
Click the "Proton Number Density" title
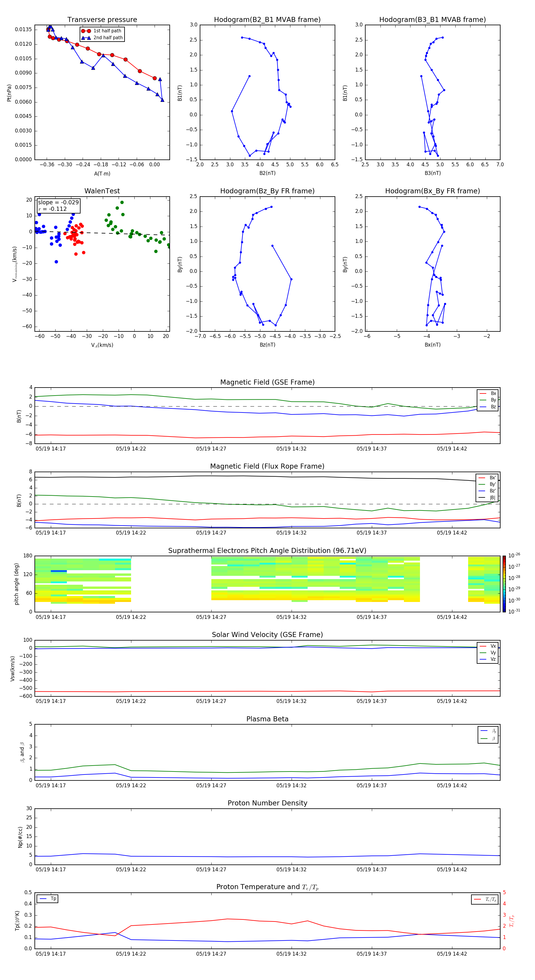(267, 803)
